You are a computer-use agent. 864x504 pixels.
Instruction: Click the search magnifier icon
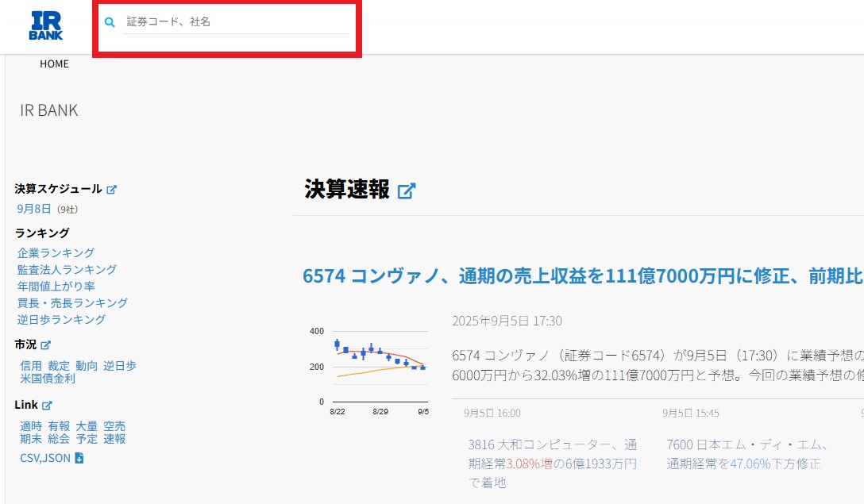point(110,22)
